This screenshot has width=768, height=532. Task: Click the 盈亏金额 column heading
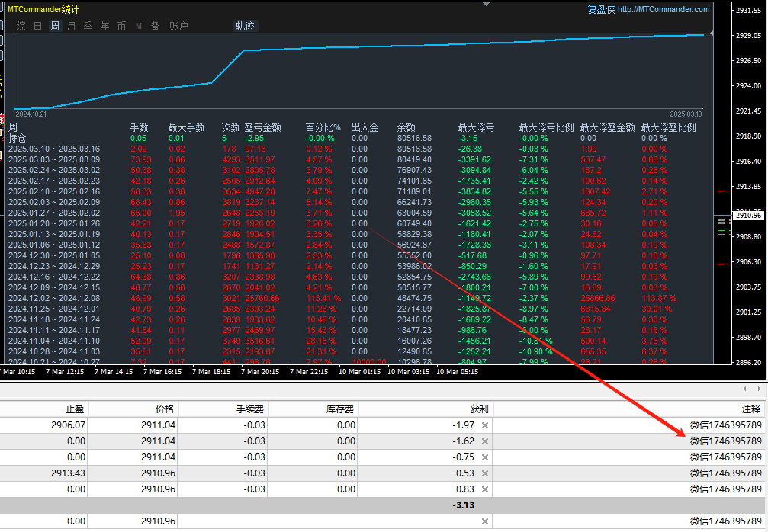262,128
